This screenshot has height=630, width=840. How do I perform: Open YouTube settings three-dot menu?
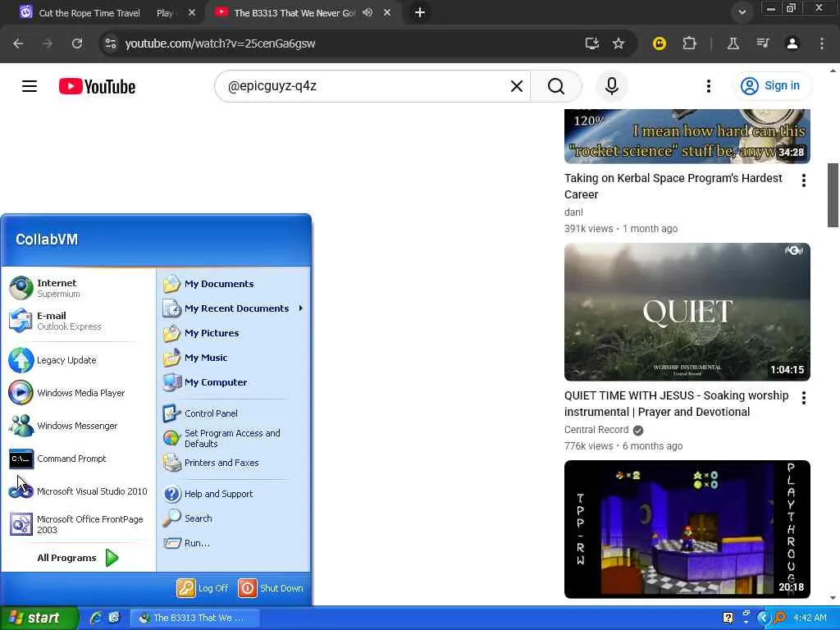(x=709, y=86)
